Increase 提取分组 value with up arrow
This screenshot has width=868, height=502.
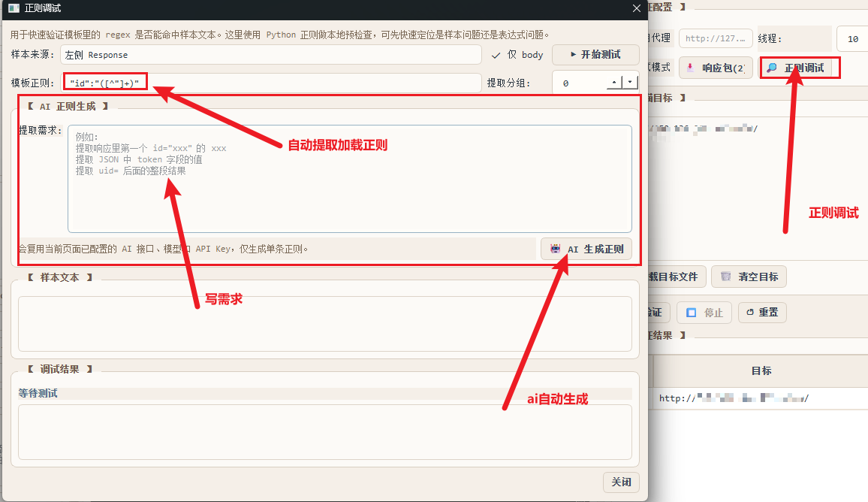(614, 83)
